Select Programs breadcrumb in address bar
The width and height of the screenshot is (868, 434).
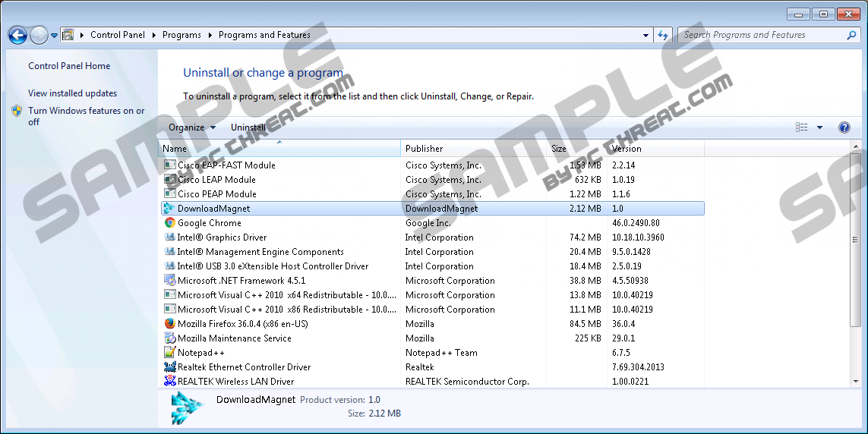[x=181, y=35]
